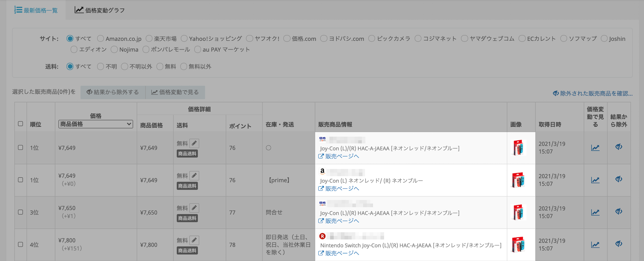The image size is (644, 261).
Task: Open the 商品価格 price type dropdown
Action: coord(96,124)
